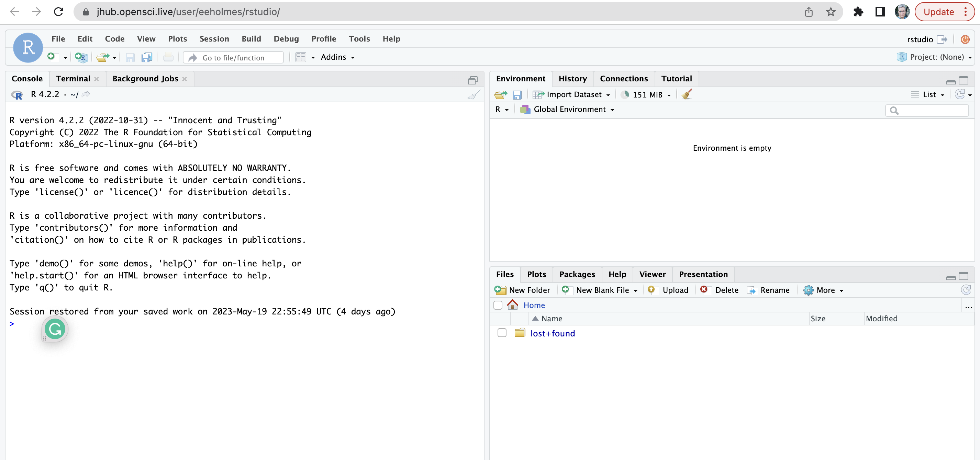Close the Terminal tab

coord(97,79)
